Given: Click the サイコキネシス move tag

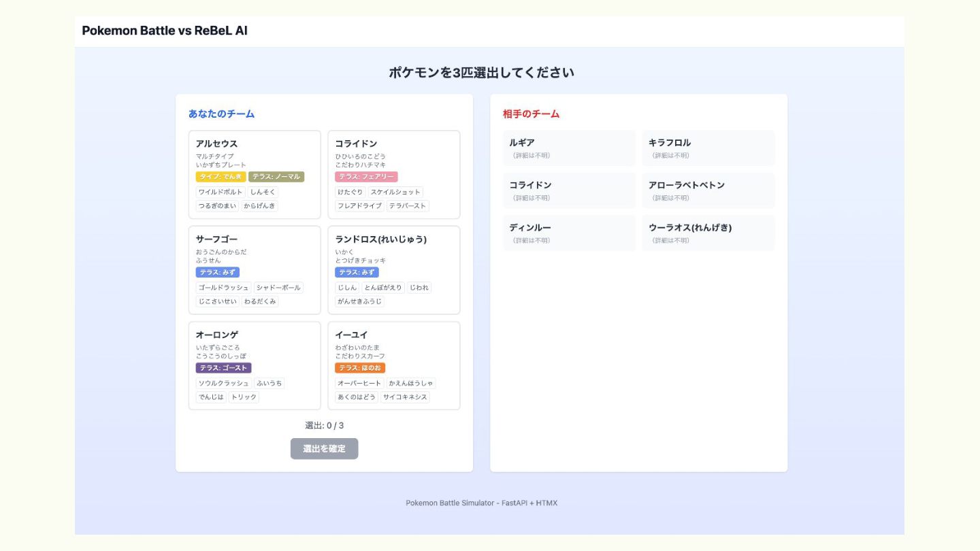Looking at the screenshot, I should tap(405, 397).
